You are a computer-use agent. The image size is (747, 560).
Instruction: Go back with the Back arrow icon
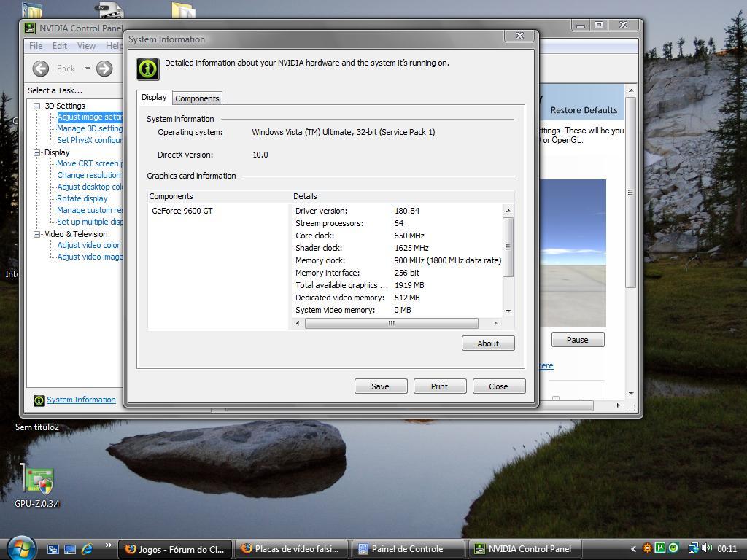41,69
